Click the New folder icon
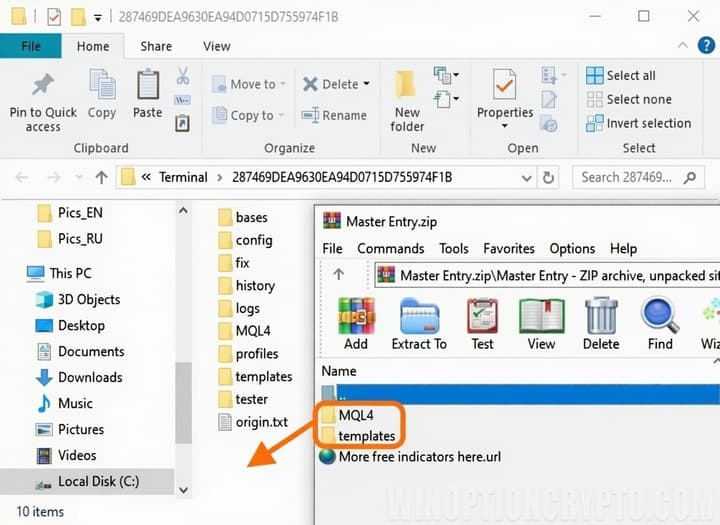The height and width of the screenshot is (525, 720). click(x=406, y=85)
